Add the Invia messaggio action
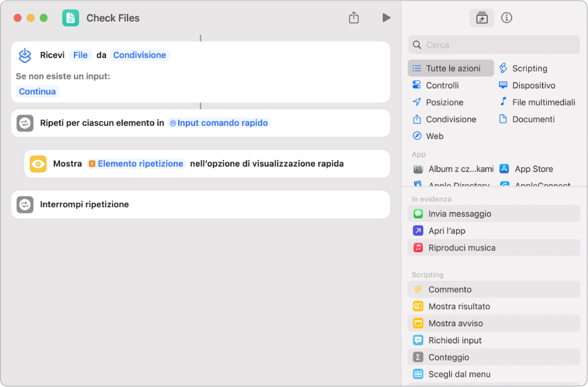The width and height of the screenshot is (588, 387). tap(494, 214)
